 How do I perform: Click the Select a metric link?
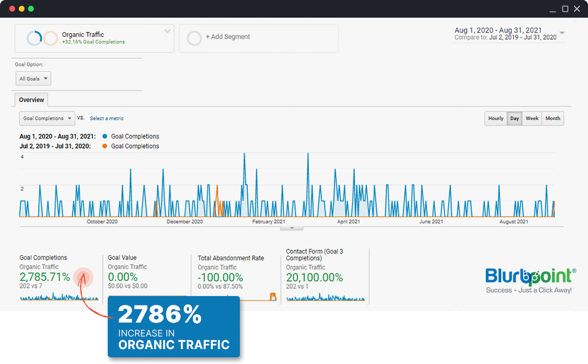pos(107,119)
